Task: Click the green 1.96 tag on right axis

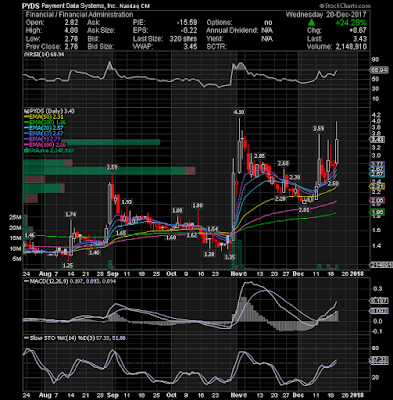Action: pyautogui.click(x=377, y=212)
